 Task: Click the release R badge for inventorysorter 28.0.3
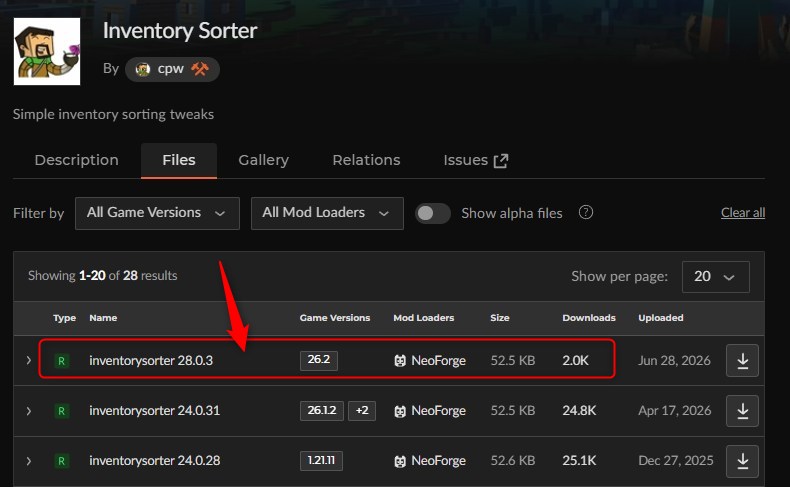point(61,361)
